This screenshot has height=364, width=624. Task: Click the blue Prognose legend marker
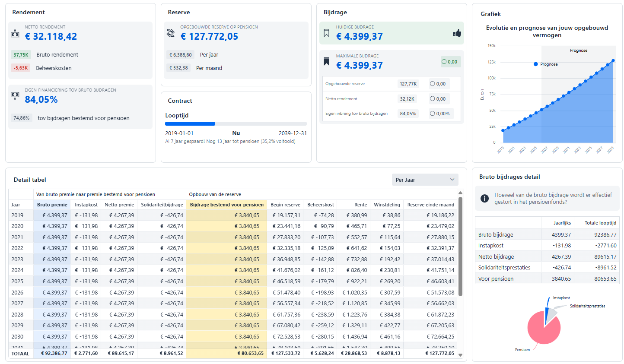pyautogui.click(x=536, y=64)
